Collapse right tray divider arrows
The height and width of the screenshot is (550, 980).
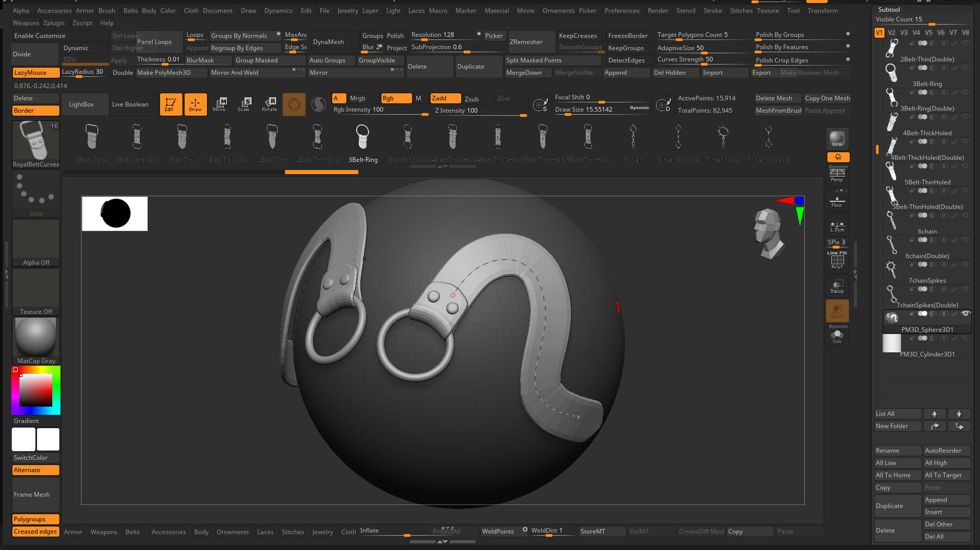tap(855, 275)
